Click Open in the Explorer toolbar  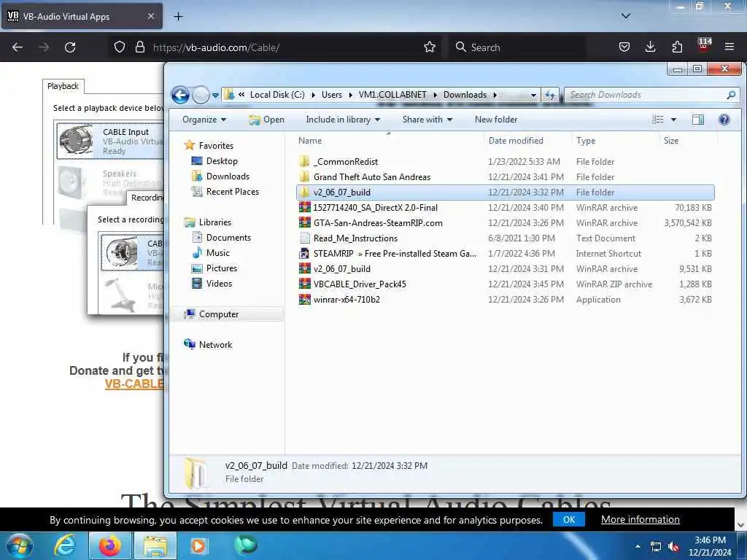(266, 120)
